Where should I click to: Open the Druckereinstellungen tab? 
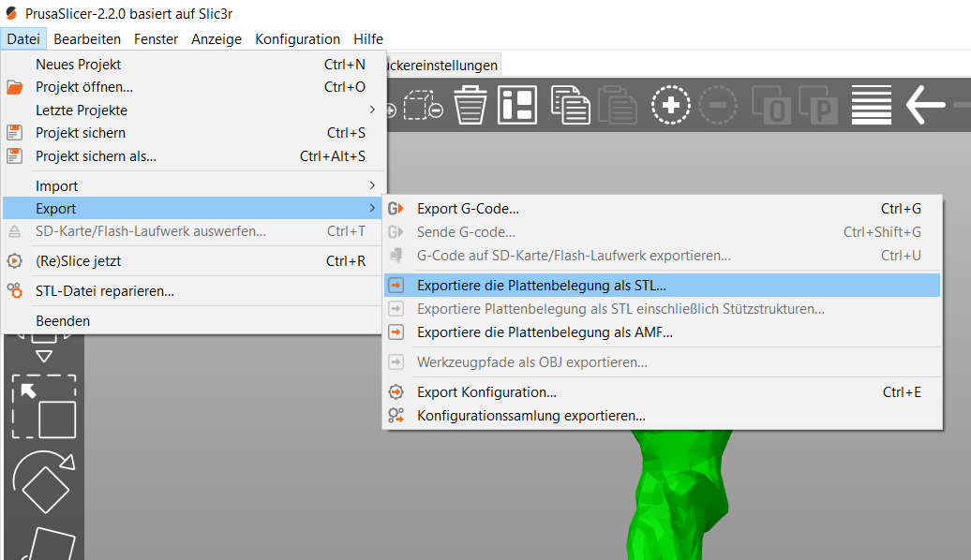pos(442,66)
